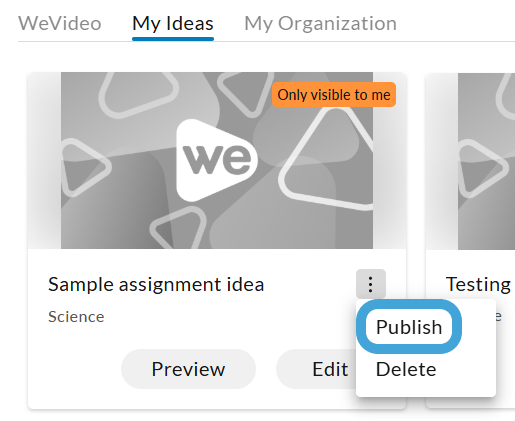Open the WeVideo tab
This screenshot has width=515, height=421.
(x=60, y=24)
